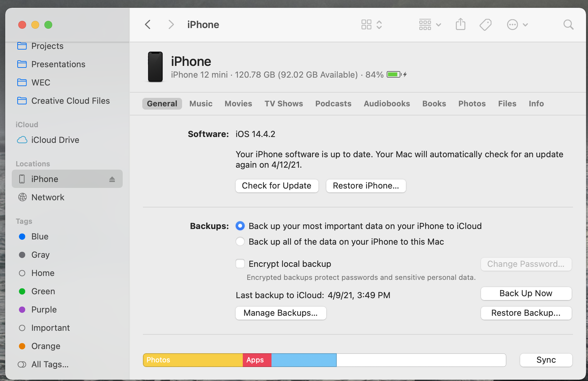588x381 pixels.
Task: Enable the Encrypt local backup checkbox
Action: [x=240, y=264]
